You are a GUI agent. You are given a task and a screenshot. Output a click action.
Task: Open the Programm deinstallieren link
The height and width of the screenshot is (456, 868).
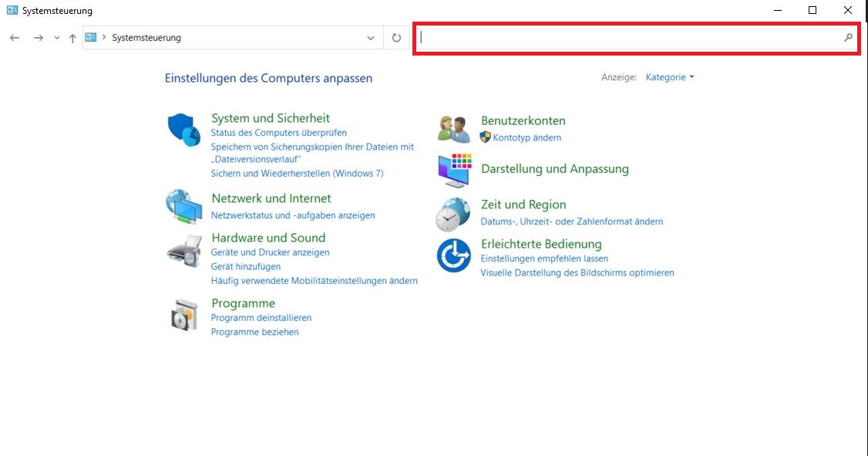coord(261,318)
